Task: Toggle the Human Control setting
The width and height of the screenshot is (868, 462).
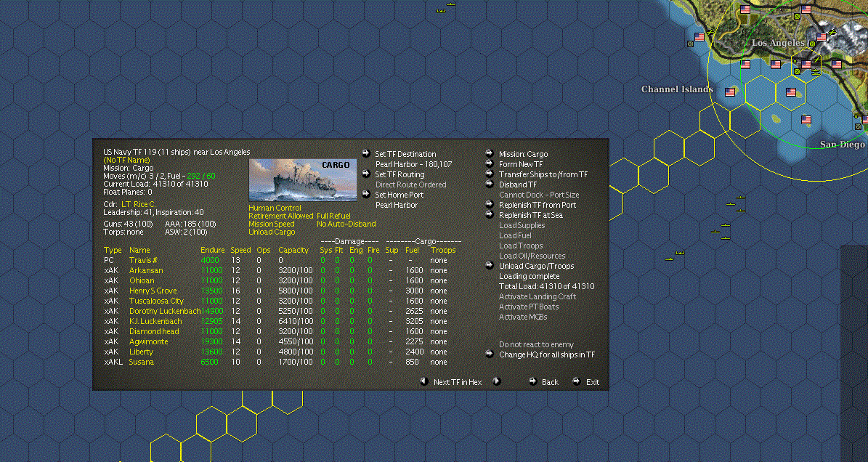Action: click(275, 208)
